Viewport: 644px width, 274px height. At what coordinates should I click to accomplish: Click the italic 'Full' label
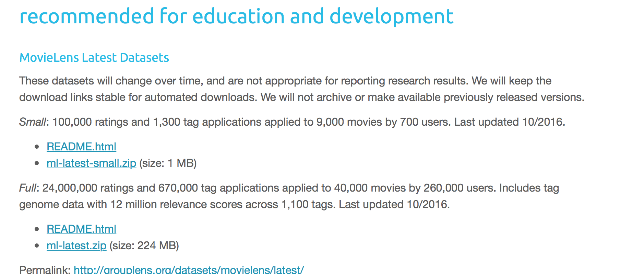point(27,188)
